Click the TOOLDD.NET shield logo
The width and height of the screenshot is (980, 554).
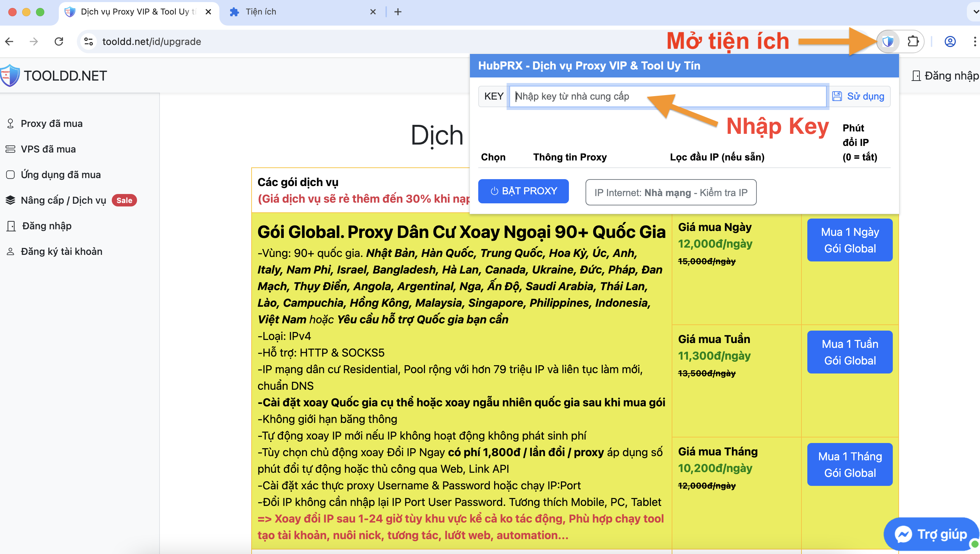10,75
